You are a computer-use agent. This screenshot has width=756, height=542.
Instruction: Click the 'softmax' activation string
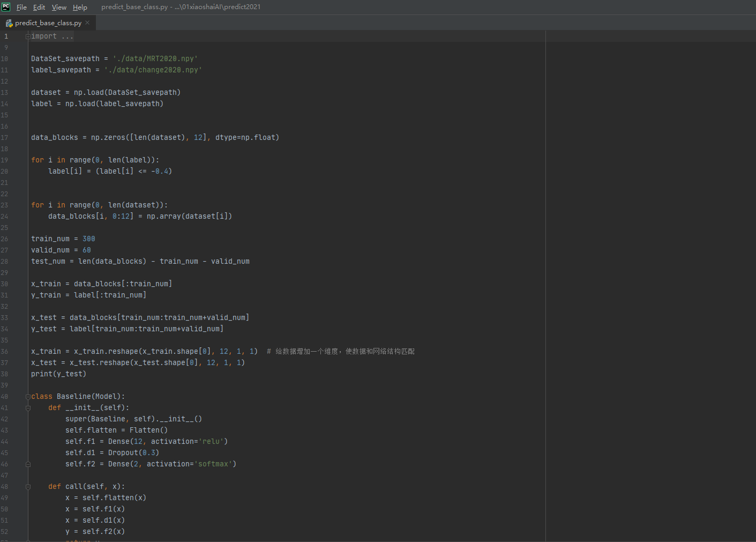[x=213, y=464]
